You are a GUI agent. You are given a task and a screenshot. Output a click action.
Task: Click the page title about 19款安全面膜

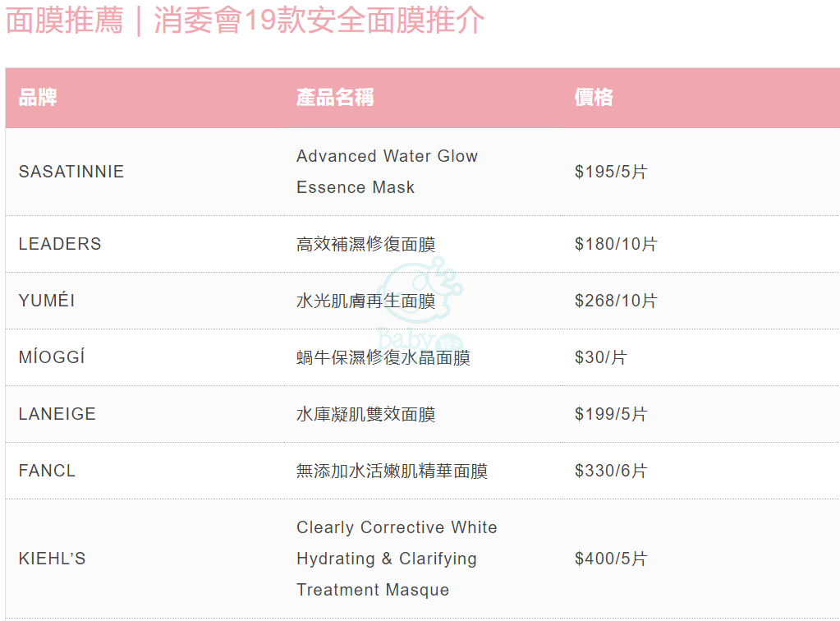coord(245,21)
